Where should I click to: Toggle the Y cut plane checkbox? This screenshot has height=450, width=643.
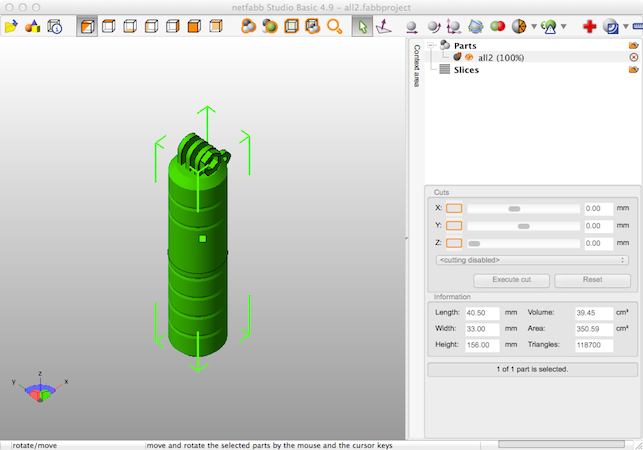(454, 226)
